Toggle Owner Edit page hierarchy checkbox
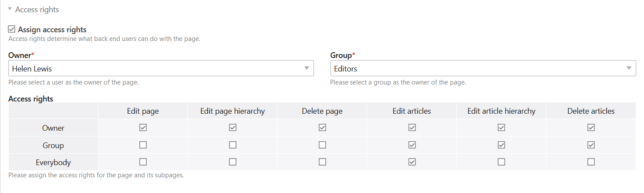The image size is (644, 193). coord(233,128)
